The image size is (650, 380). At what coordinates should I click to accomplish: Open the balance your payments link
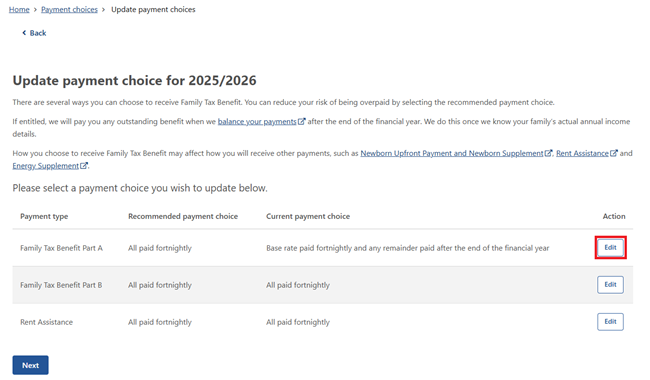(x=257, y=122)
